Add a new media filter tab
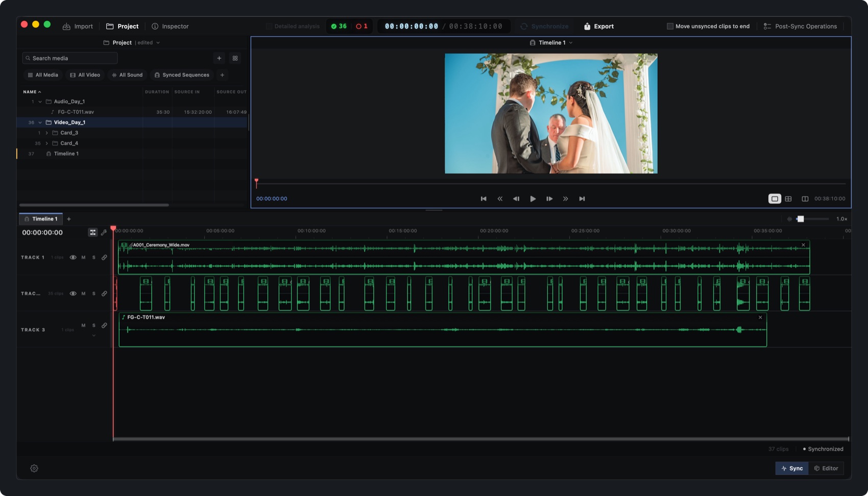 click(x=222, y=75)
